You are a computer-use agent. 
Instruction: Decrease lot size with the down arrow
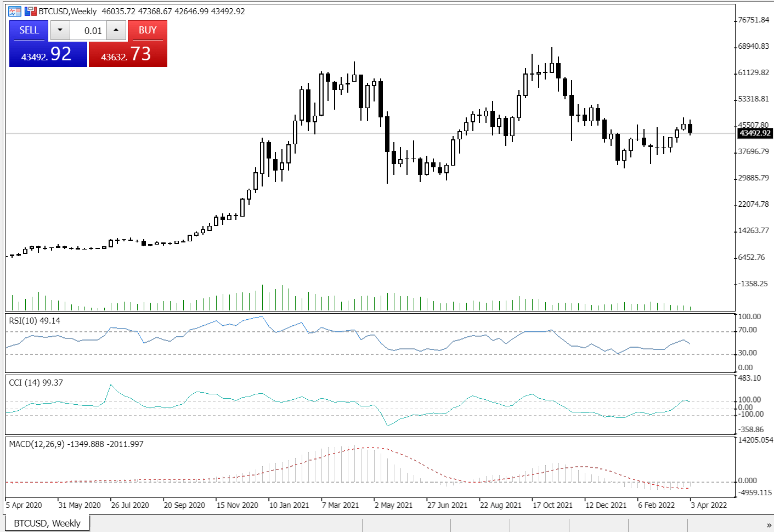(60, 30)
